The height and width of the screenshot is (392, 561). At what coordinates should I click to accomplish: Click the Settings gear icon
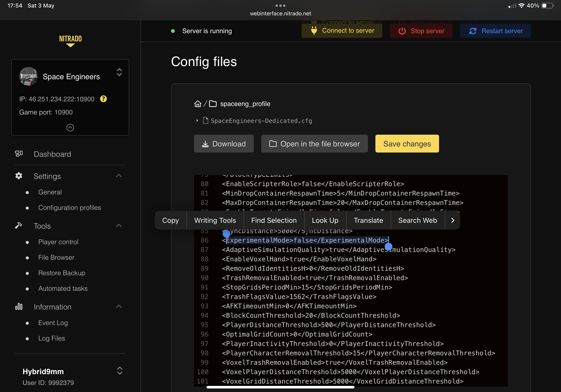[x=19, y=176]
